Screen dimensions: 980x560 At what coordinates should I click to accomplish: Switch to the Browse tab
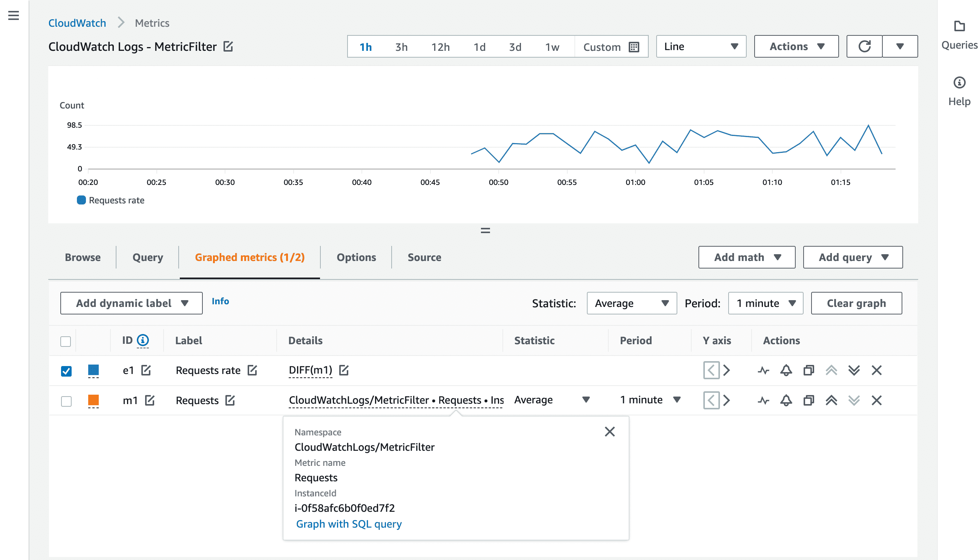pyautogui.click(x=83, y=257)
